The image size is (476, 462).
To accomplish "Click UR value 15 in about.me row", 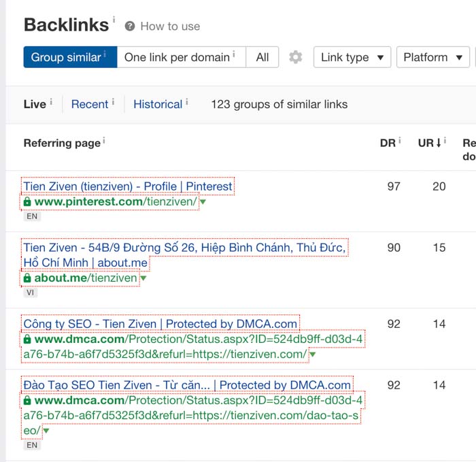I will click(x=439, y=248).
